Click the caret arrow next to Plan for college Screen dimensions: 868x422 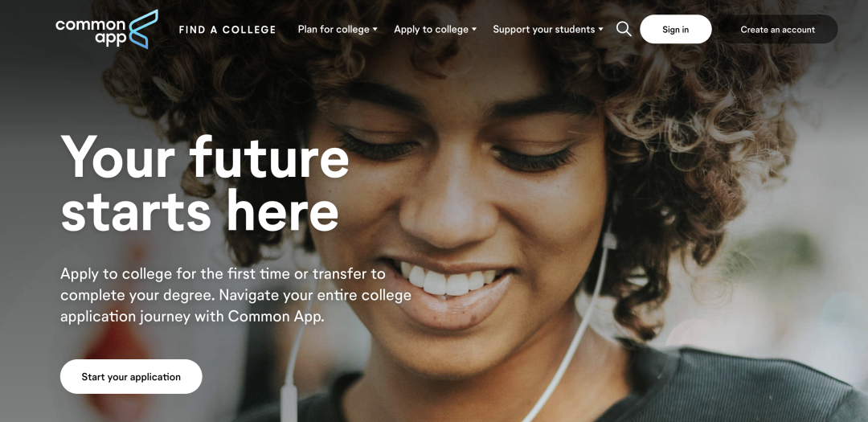point(375,30)
